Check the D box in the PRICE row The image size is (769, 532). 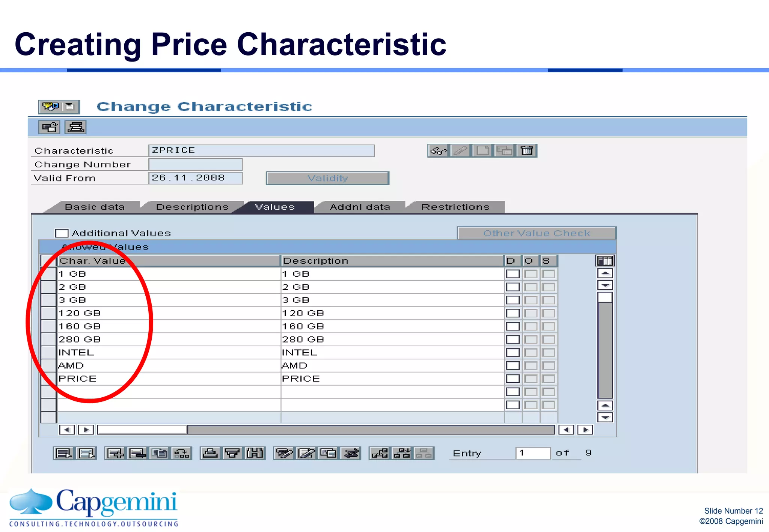point(513,379)
